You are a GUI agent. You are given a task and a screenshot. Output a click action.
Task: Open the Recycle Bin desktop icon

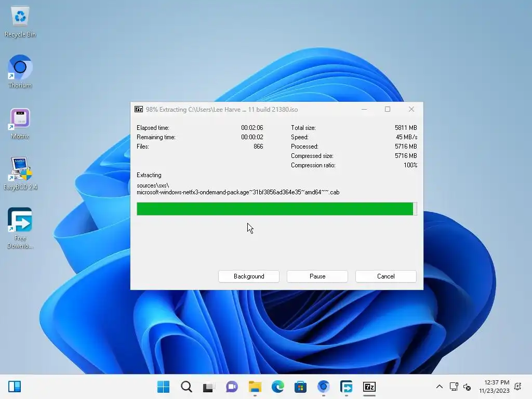pos(20,22)
